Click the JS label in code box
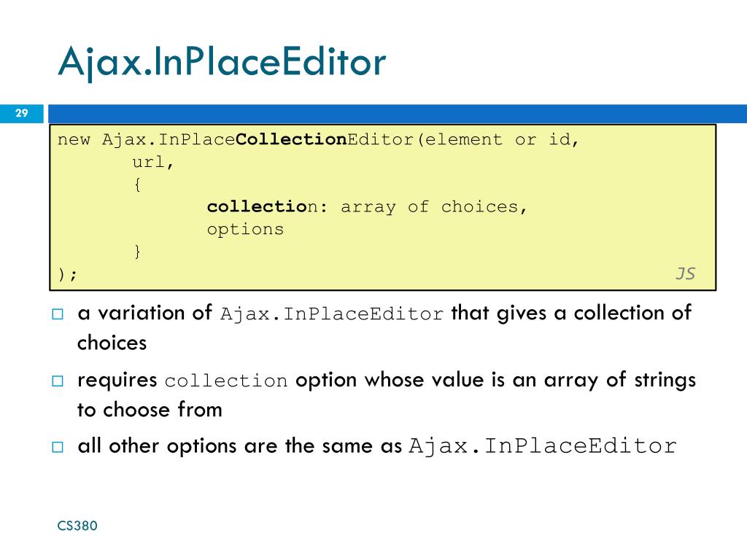Screen dimensions: 747x560 (x=686, y=274)
